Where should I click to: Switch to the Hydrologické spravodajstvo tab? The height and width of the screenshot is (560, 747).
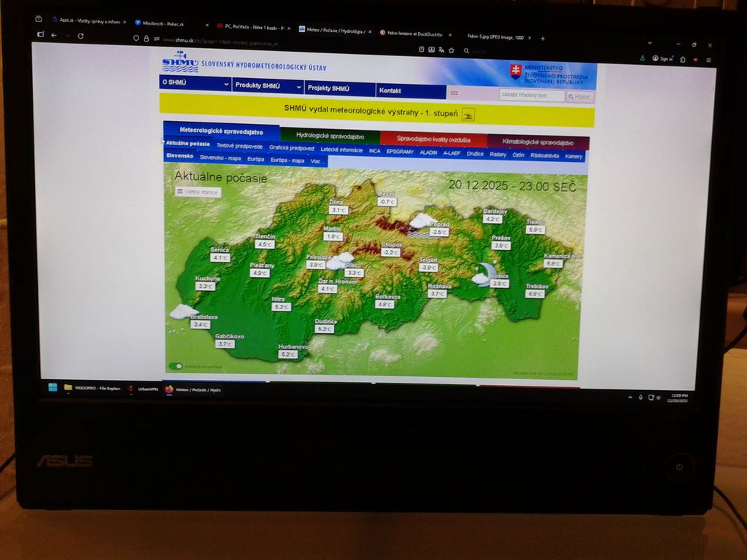coord(330,136)
